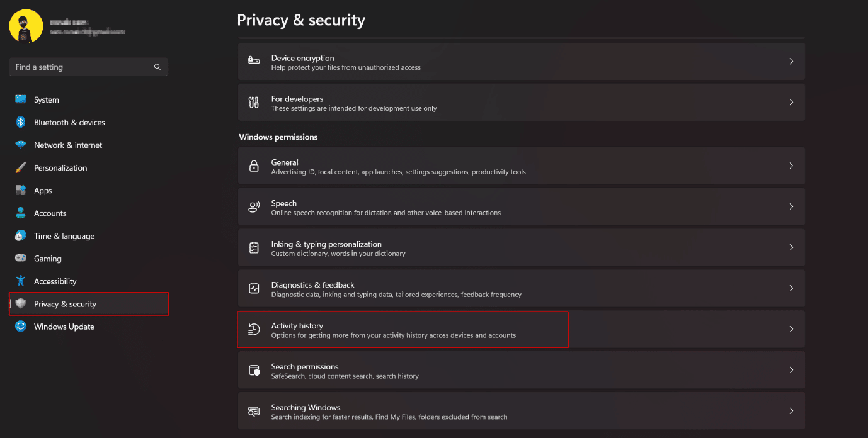Open Search permissions settings

coord(522,370)
